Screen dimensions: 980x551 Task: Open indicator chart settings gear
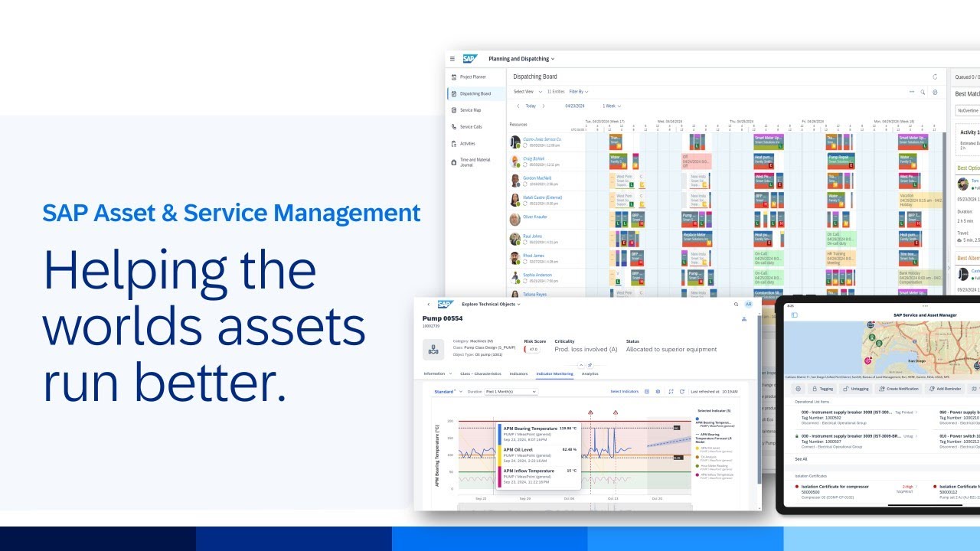pyautogui.click(x=659, y=391)
